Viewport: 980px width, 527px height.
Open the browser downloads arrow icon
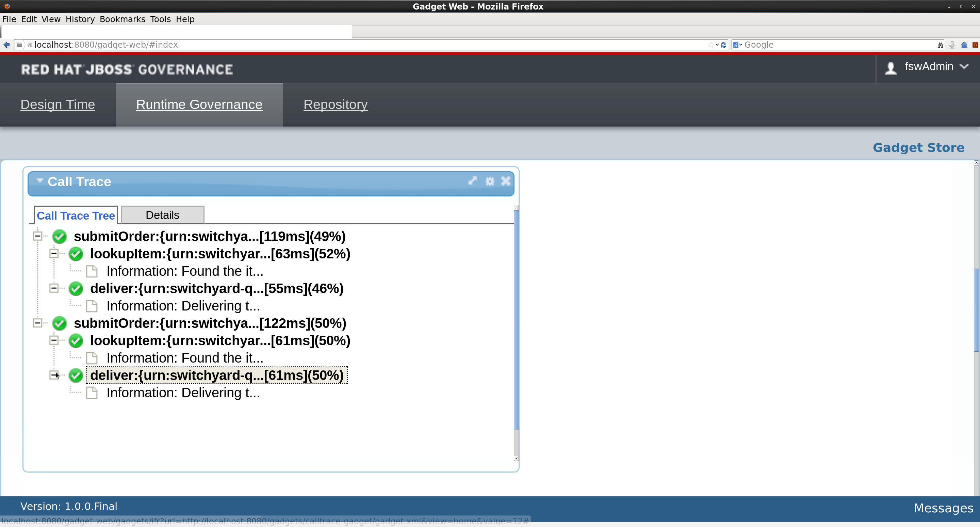(952, 45)
